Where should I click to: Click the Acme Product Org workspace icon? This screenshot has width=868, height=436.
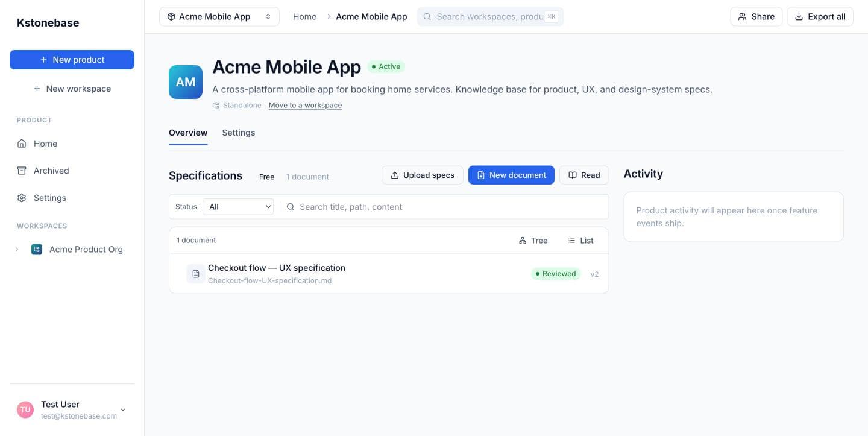pos(37,249)
